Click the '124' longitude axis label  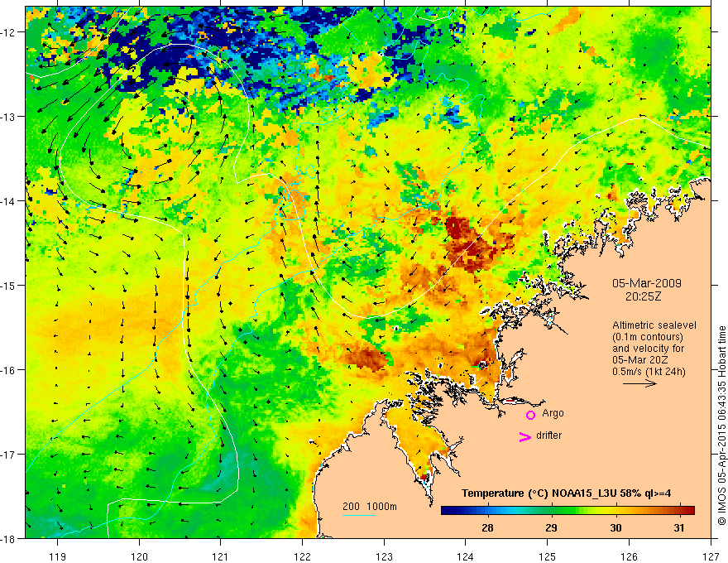pyautogui.click(x=466, y=556)
